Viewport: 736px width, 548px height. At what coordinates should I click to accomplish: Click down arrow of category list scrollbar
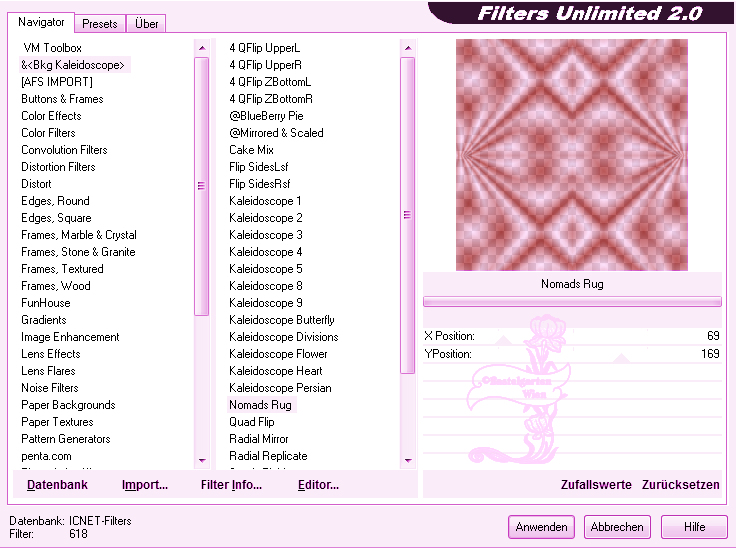202,461
